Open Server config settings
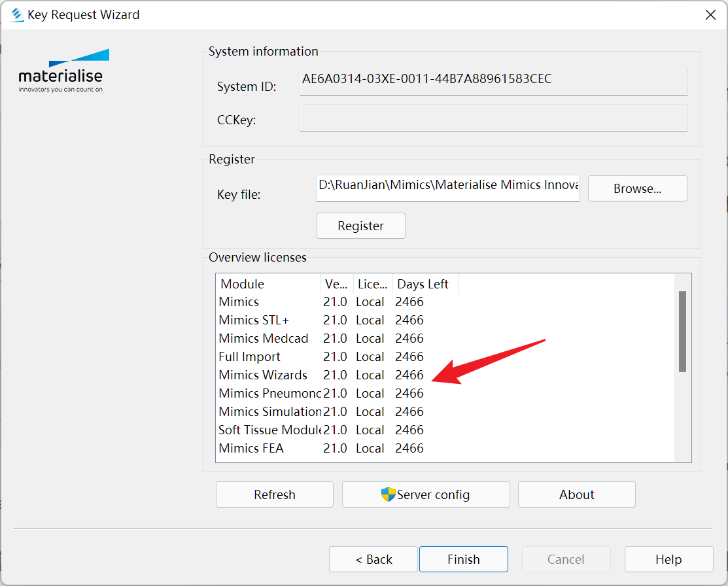This screenshot has width=728, height=586. click(426, 494)
